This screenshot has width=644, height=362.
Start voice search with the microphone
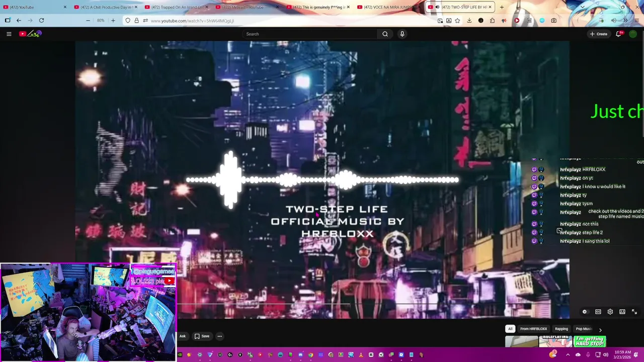pos(402,34)
